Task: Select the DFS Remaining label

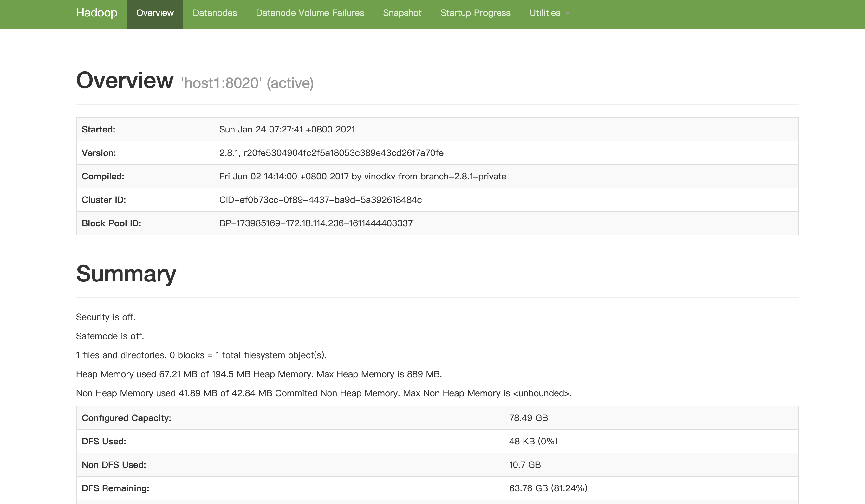Action: pos(115,488)
